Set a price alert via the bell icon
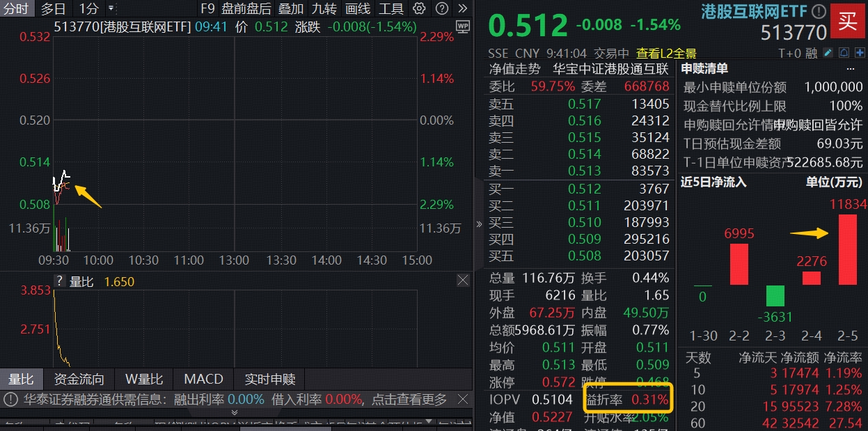The height and width of the screenshot is (431, 868). [844, 52]
